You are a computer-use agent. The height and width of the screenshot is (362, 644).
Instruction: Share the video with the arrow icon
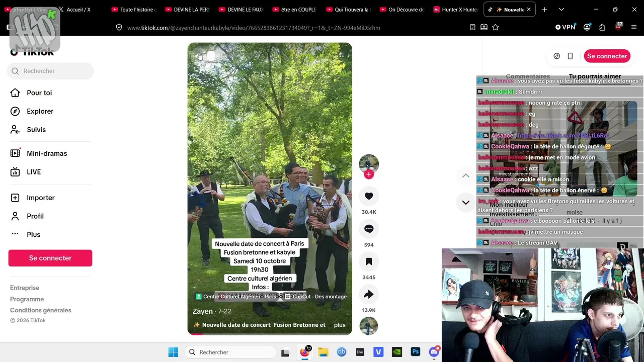(369, 294)
